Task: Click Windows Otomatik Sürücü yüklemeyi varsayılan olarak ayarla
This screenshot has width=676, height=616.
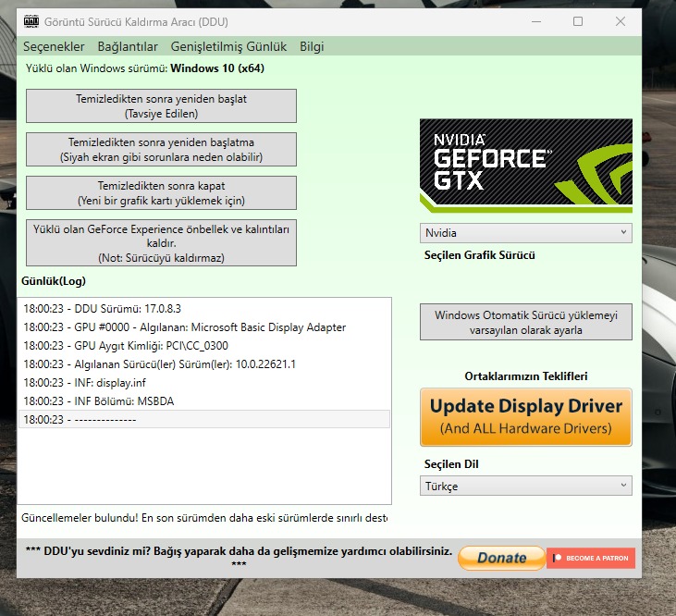Action: point(526,322)
